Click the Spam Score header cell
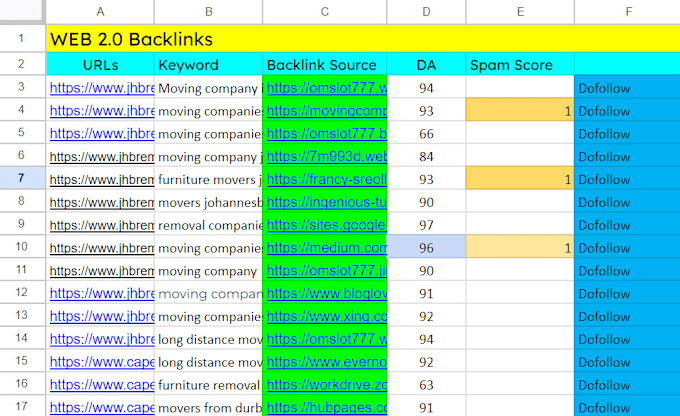 520,64
